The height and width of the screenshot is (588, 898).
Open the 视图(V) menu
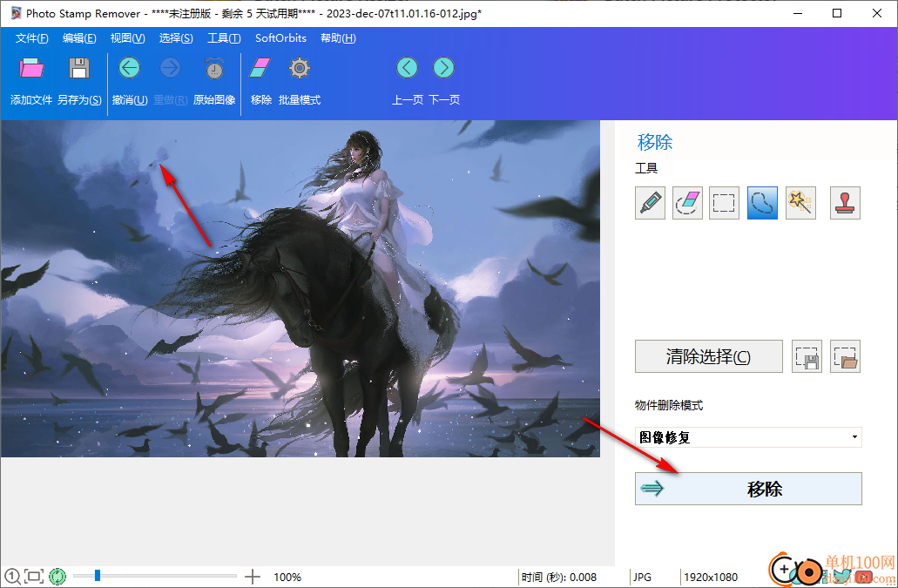pyautogui.click(x=127, y=38)
